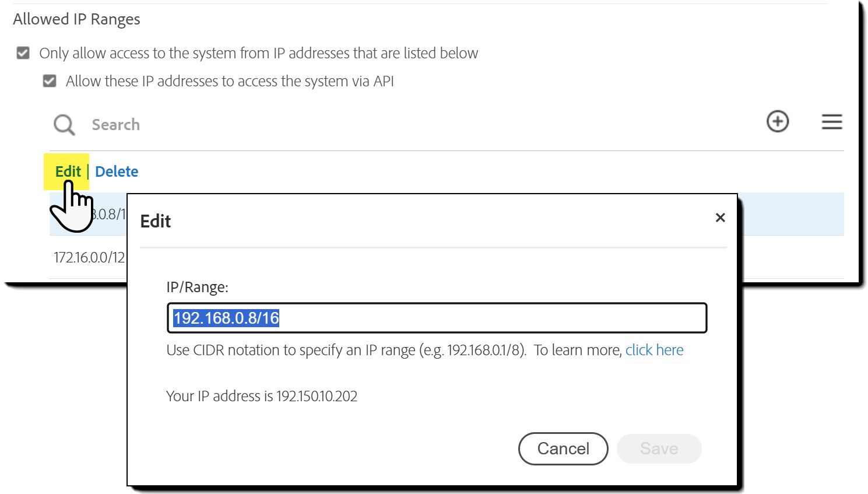Open the hamburger list menu icon
Image resolution: width=868 pixels, height=494 pixels.
tap(831, 122)
